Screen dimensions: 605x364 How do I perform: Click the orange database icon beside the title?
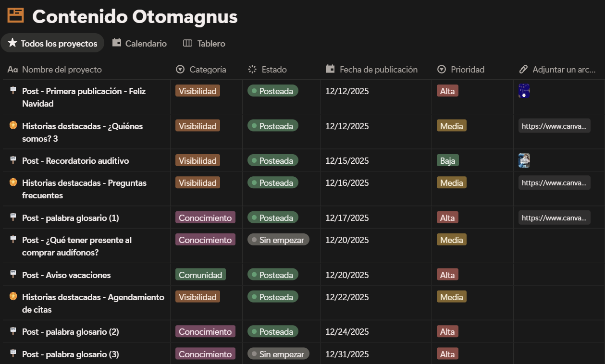tap(15, 16)
